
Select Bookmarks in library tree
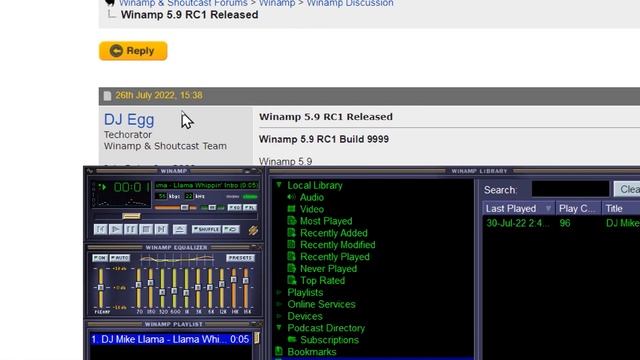[x=312, y=351]
